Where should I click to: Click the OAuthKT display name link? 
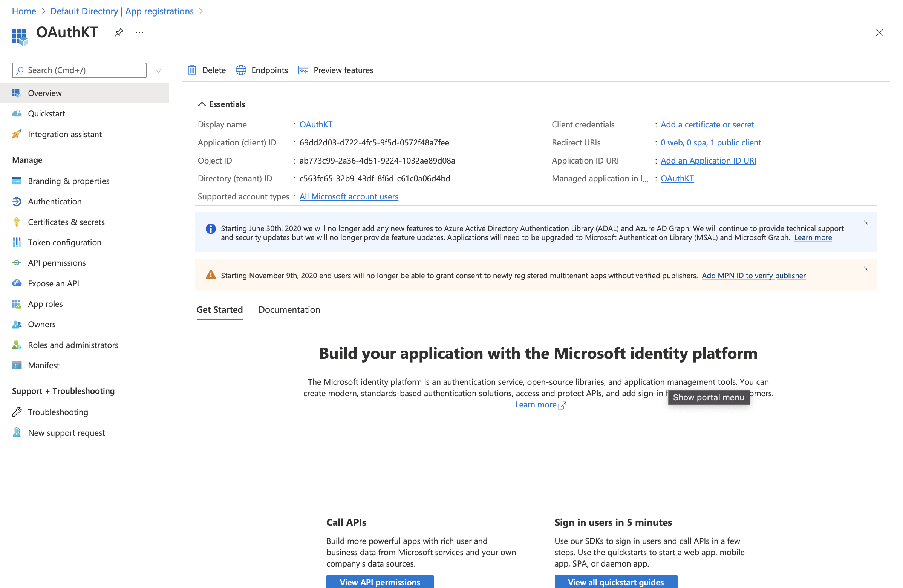pos(316,124)
